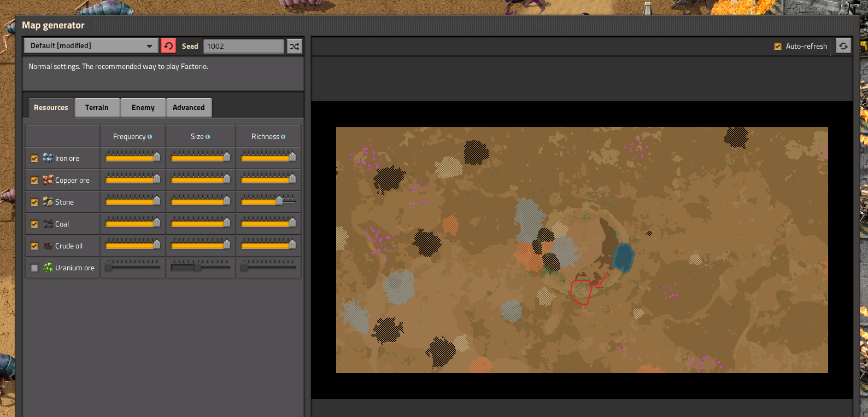Change the Coal richness slider
Viewport: 868px width, 417px height.
tap(268, 223)
